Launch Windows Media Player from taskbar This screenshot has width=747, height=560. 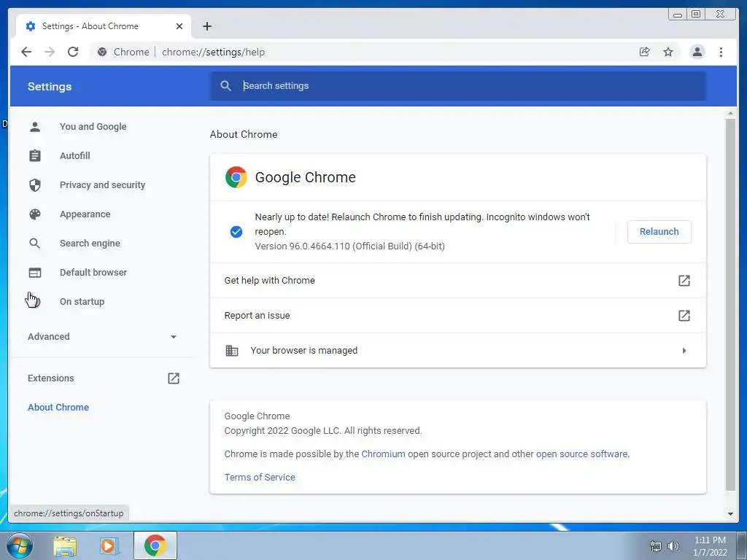tap(109, 546)
